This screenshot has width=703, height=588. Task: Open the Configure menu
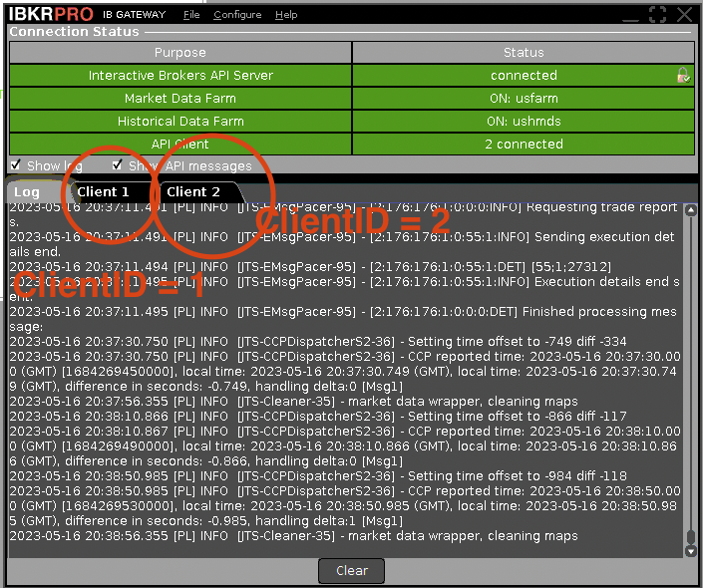click(x=237, y=15)
